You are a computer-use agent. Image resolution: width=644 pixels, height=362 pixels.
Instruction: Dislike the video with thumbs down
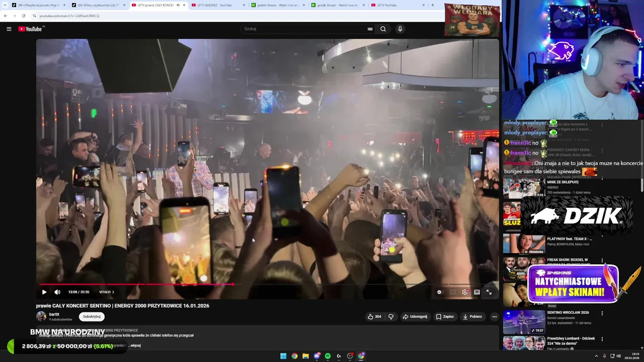pyautogui.click(x=391, y=317)
